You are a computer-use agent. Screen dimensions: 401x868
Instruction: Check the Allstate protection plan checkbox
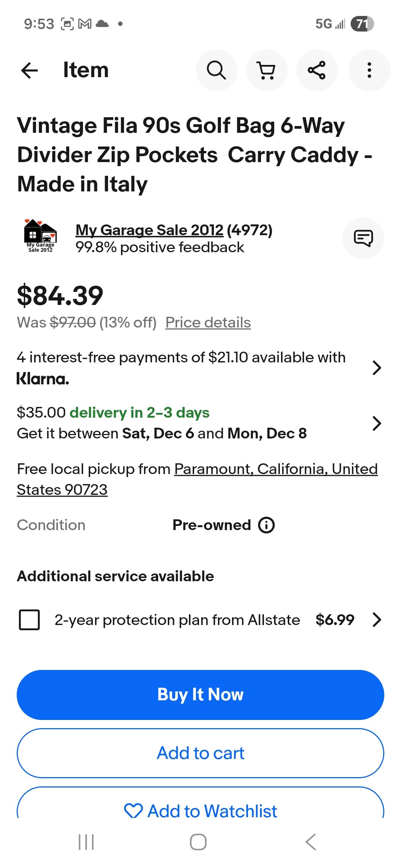[29, 620]
